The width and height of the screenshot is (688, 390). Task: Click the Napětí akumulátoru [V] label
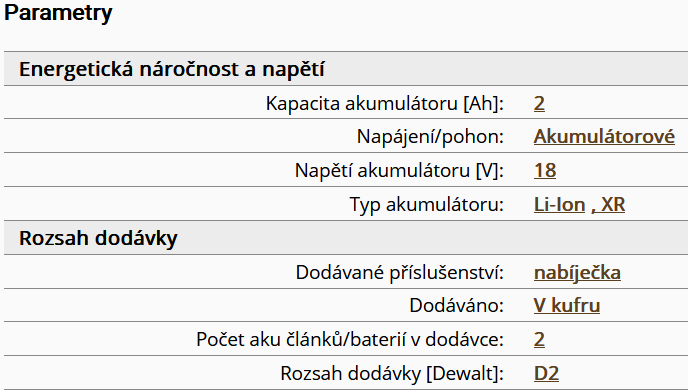click(x=399, y=170)
